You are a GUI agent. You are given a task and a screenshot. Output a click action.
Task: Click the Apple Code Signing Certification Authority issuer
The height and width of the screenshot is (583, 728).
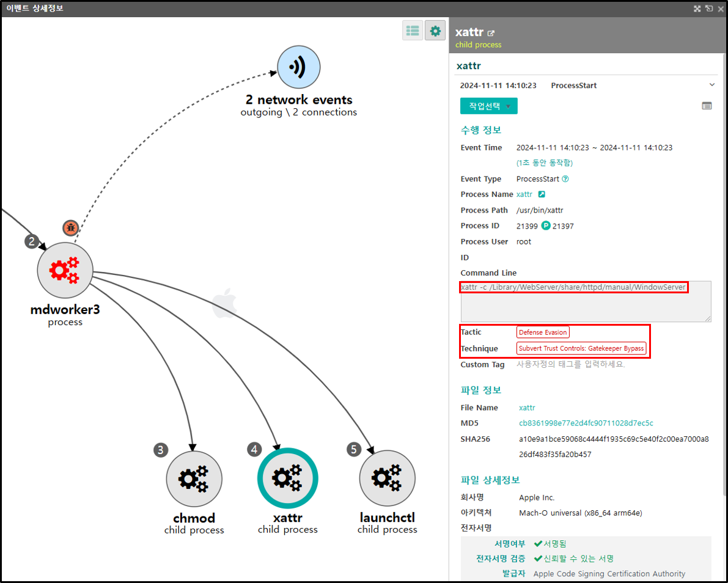pos(609,574)
